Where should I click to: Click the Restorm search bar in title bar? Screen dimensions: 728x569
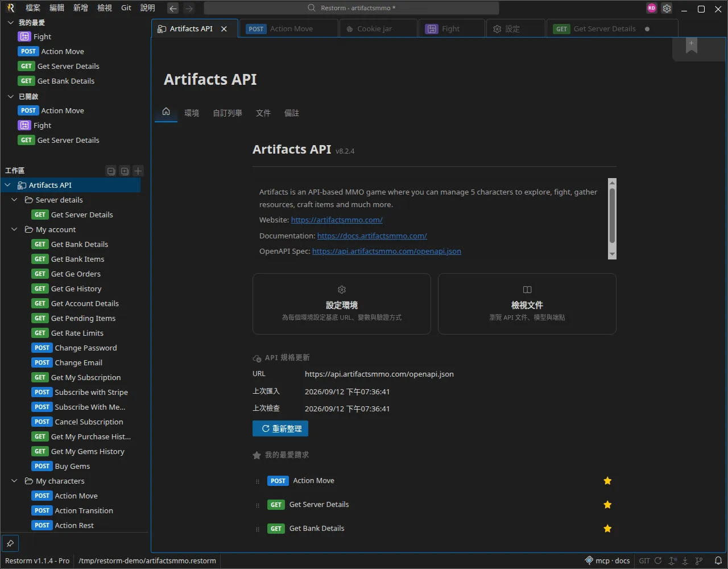351,8
